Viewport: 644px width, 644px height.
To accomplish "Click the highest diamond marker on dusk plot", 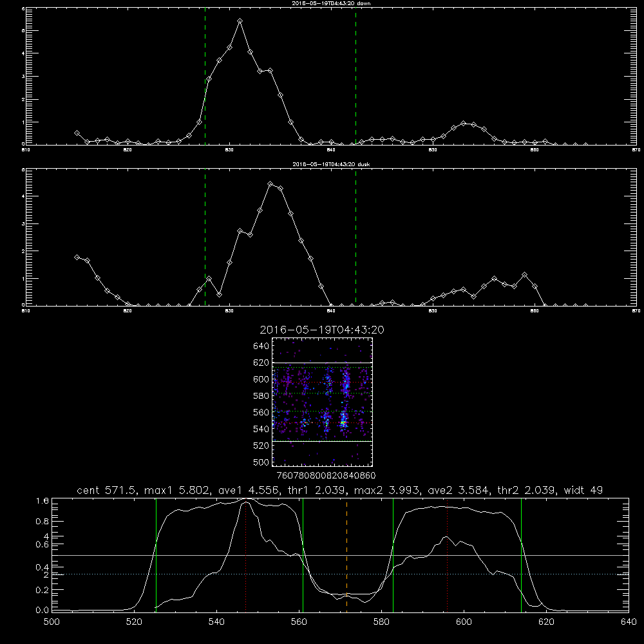I will pos(270,184).
